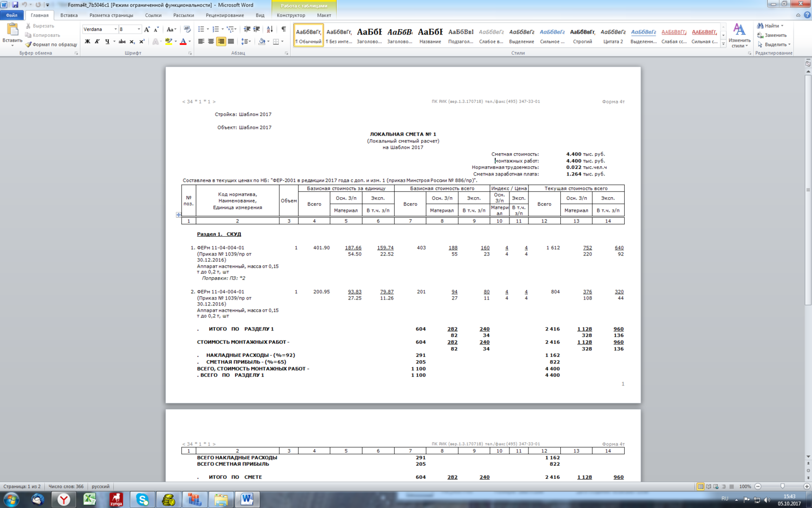812x508 pixels.
Task: Switch to the Вставка tab
Action: tap(69, 15)
